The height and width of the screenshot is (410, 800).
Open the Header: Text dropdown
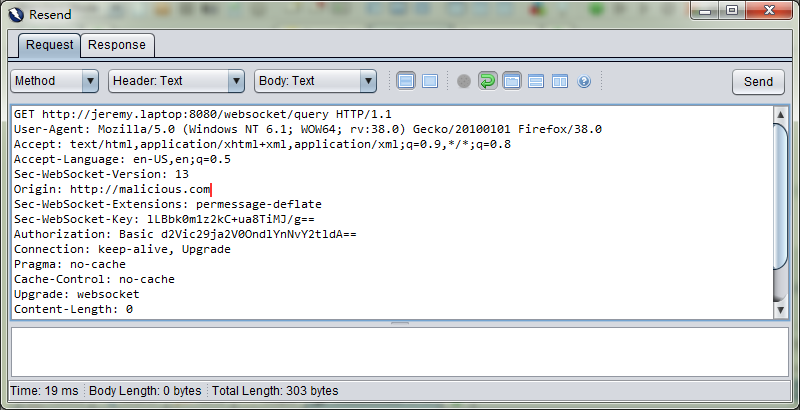(176, 81)
